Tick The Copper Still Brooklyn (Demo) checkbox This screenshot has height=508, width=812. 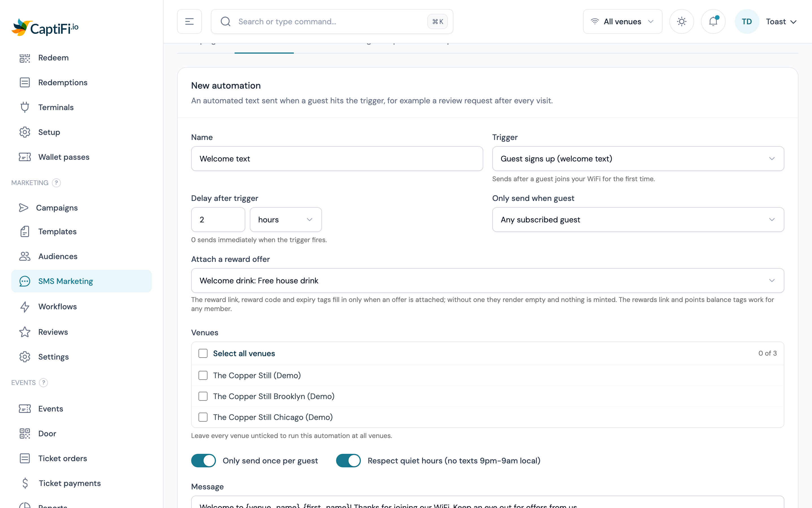tap(203, 396)
